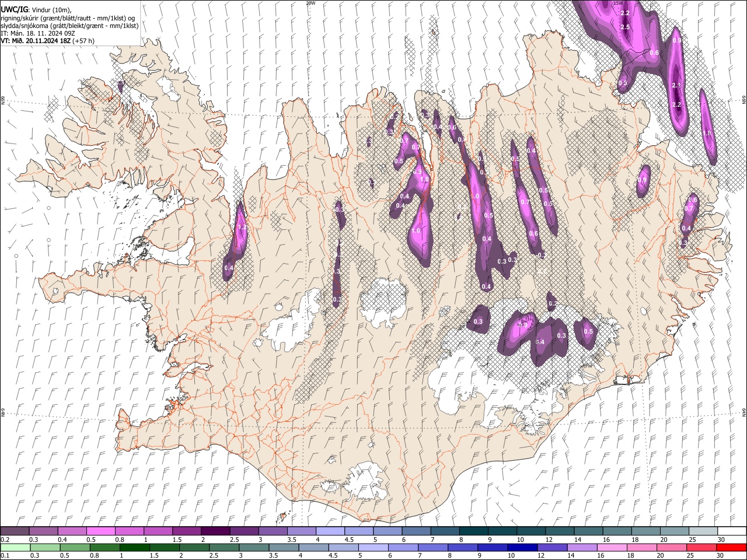Click the 'UWC/IG: Vindur (10m)' title text
The height and width of the screenshot is (560, 747).
[x=36, y=9]
